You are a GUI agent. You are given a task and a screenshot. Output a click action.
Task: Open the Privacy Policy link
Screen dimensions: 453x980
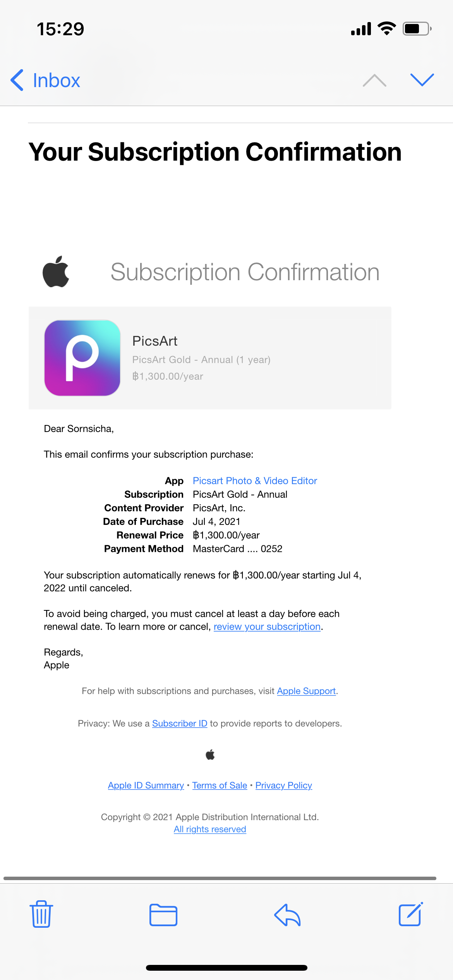click(x=284, y=785)
